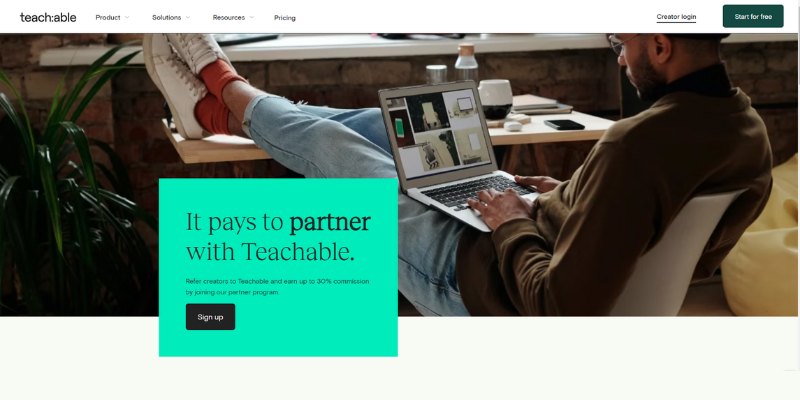Screen dimensions: 800x400
Task: Click the teach:able logo
Action: point(48,17)
